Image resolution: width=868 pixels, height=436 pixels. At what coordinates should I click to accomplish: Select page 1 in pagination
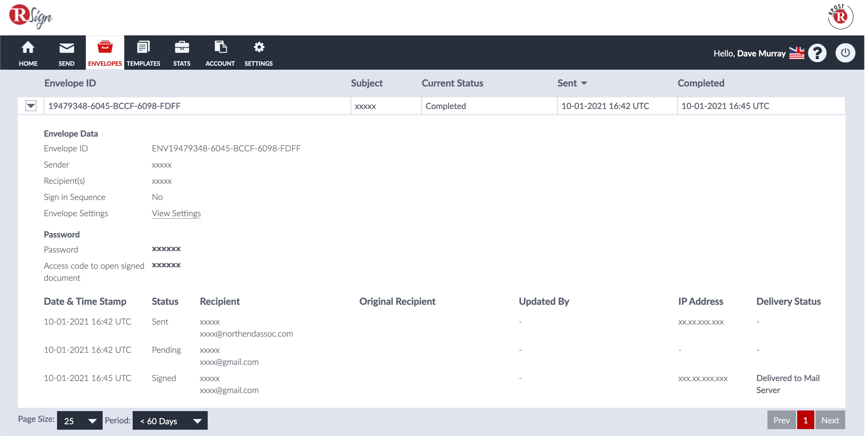pos(805,420)
